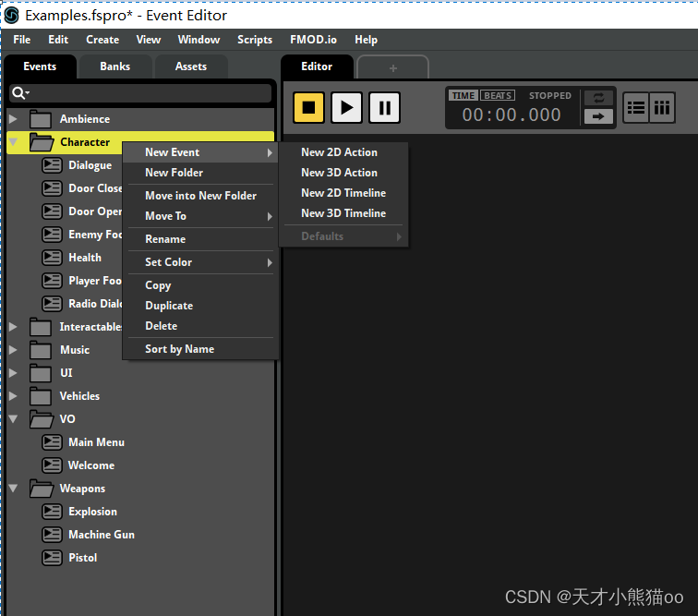Image resolution: width=698 pixels, height=616 pixels.
Task: Select the Welcome event icon
Action: (52, 465)
